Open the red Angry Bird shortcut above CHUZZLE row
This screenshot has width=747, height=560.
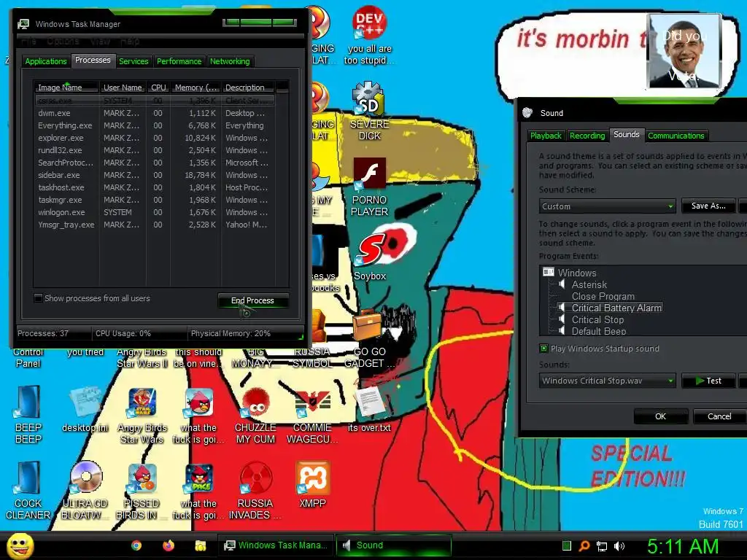198,402
